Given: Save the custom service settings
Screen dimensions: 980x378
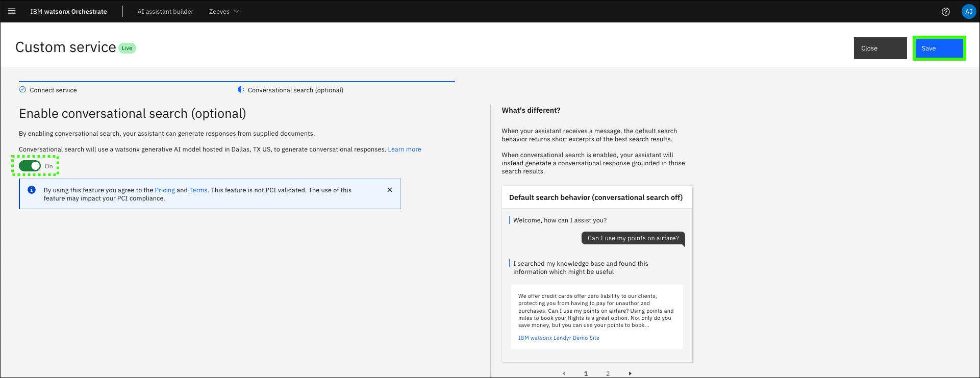Looking at the screenshot, I should [x=939, y=48].
